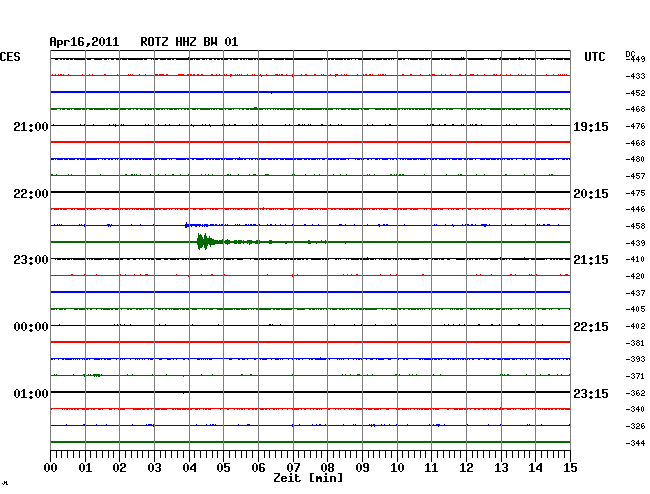This screenshot has height=494, width=650.
Task: Select the 22:00 local time label
Action: tap(31, 194)
